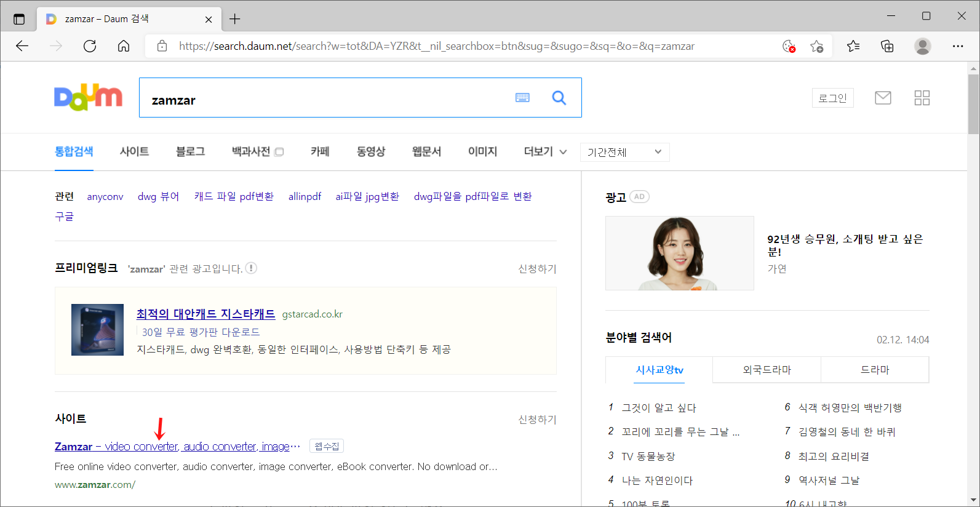Open Daum mail envelope icon

[883, 98]
